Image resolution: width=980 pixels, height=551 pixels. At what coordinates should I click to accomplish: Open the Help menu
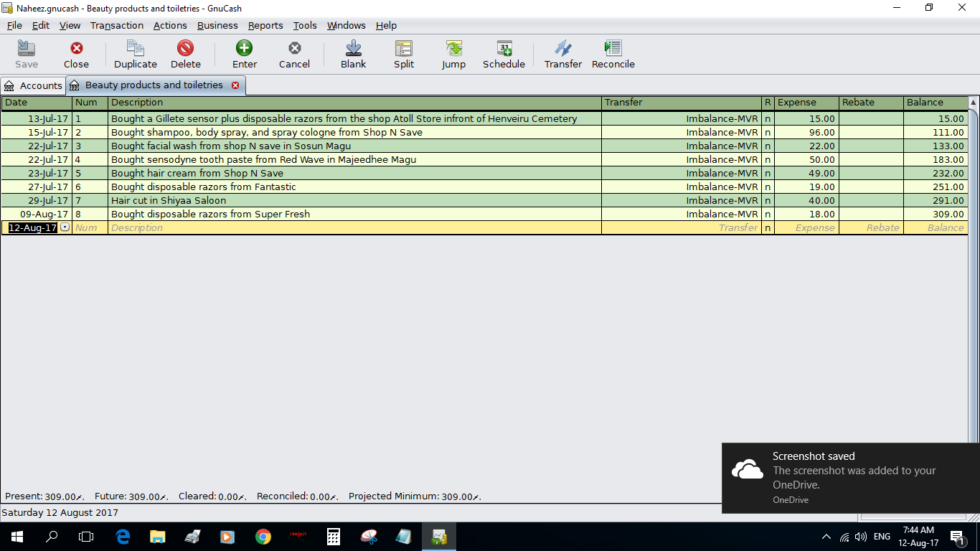pyautogui.click(x=386, y=25)
